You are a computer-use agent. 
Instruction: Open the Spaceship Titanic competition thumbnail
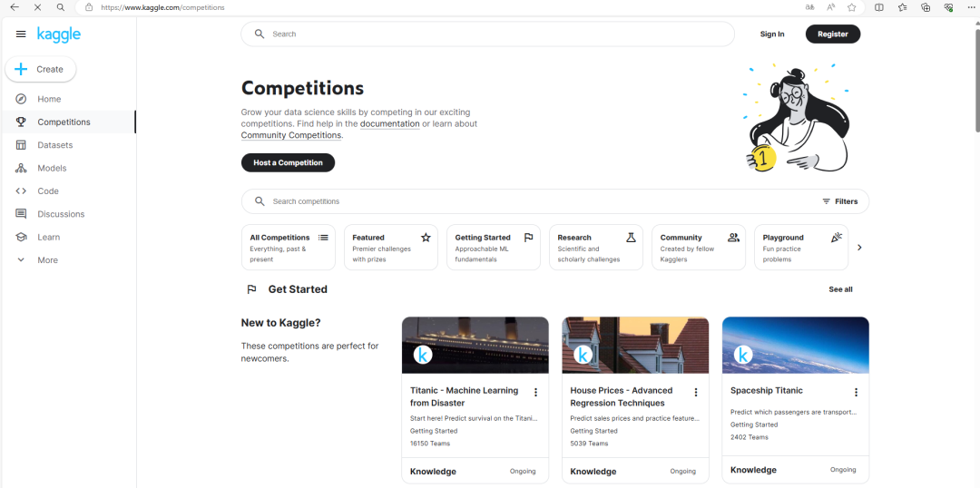[x=796, y=345]
